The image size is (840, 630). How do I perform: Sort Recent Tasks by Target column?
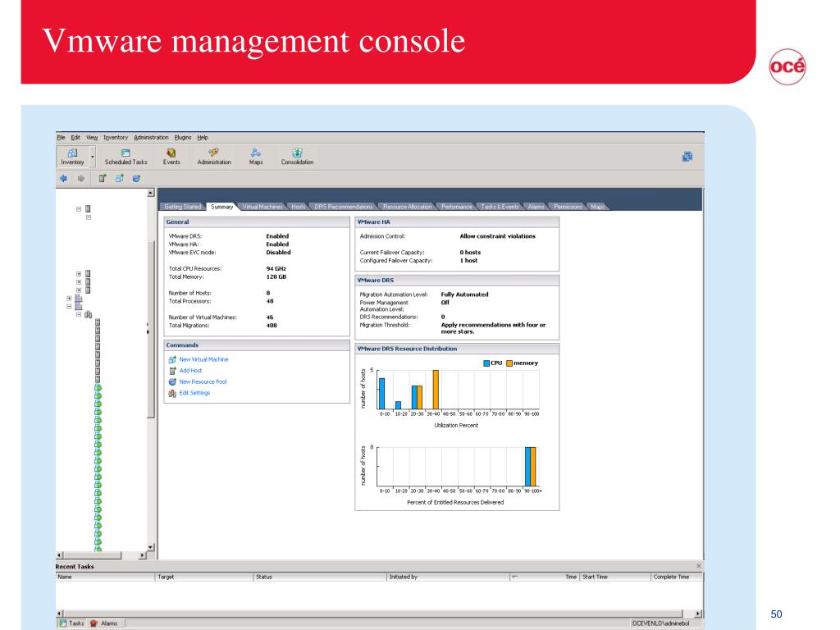coord(204,577)
